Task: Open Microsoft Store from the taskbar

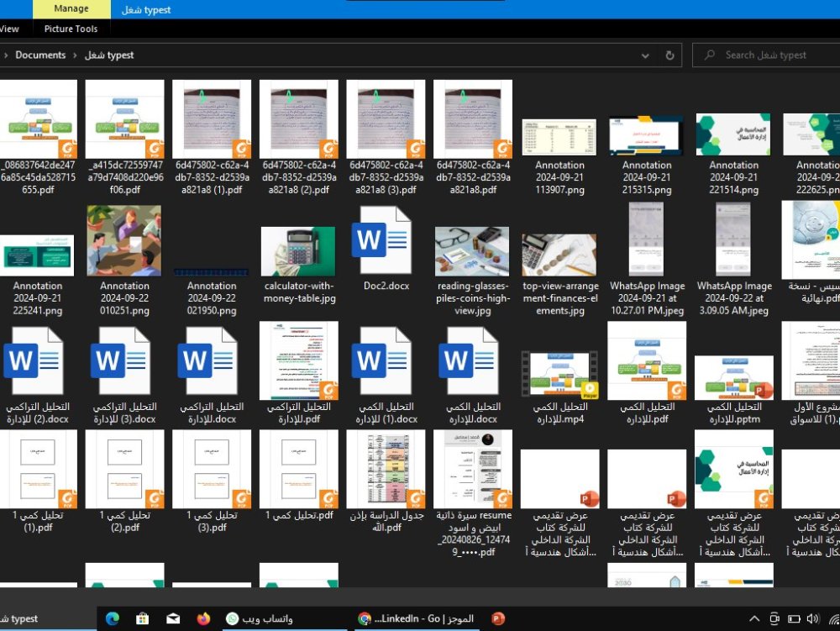Action: coord(143,618)
